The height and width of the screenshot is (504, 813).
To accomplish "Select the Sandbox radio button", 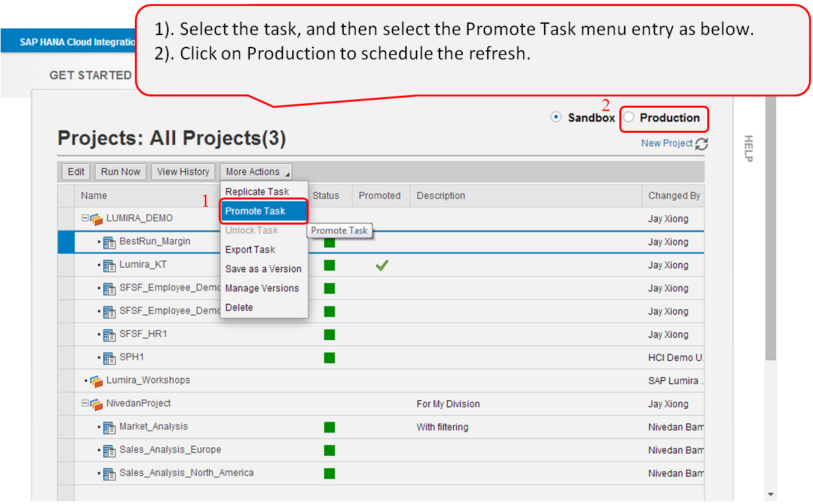I will pyautogui.click(x=556, y=118).
